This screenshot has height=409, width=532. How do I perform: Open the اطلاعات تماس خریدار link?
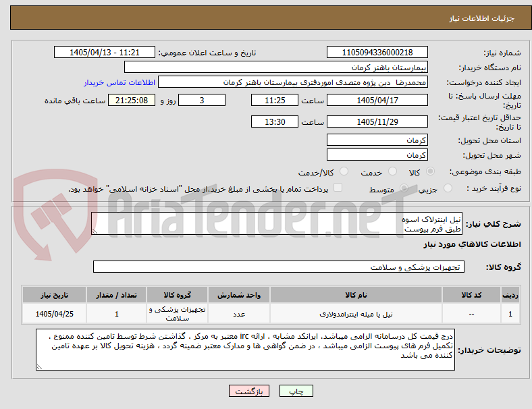pyautogui.click(x=119, y=82)
